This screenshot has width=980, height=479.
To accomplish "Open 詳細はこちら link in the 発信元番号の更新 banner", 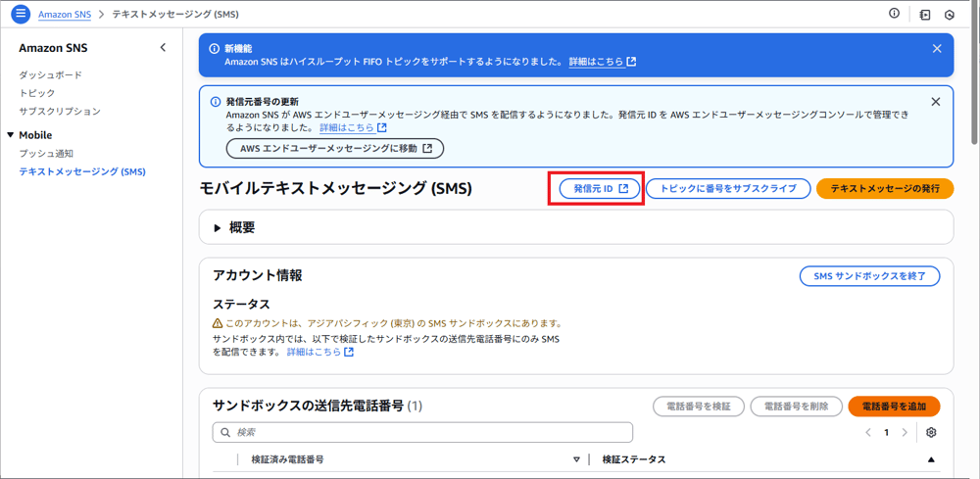I will pyautogui.click(x=353, y=127).
